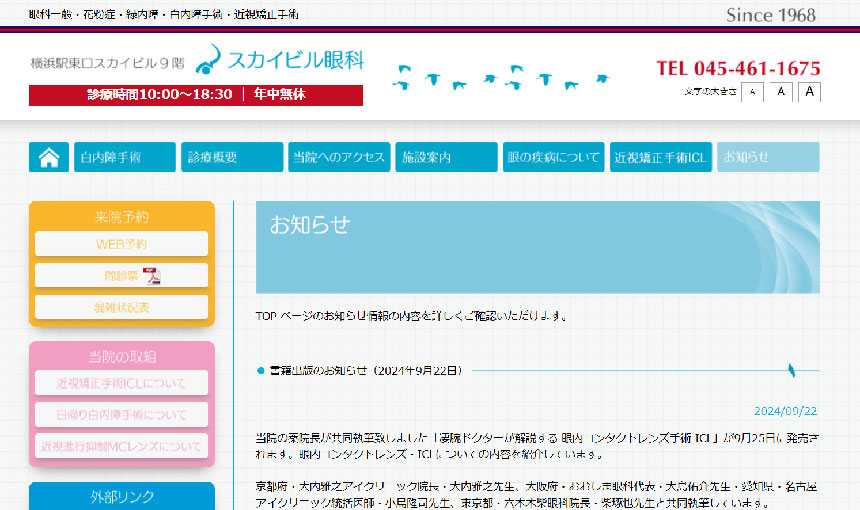Click the bird flock header graphic

[501, 77]
